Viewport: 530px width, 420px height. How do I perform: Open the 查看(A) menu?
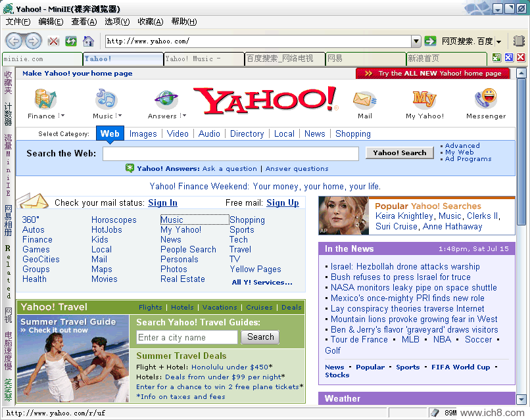(x=84, y=22)
